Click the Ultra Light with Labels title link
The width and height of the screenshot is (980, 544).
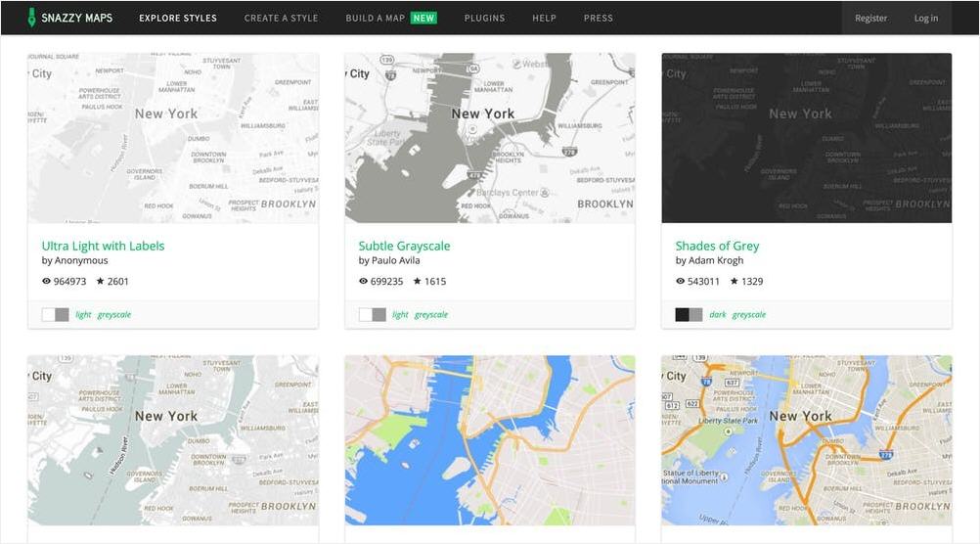point(103,246)
